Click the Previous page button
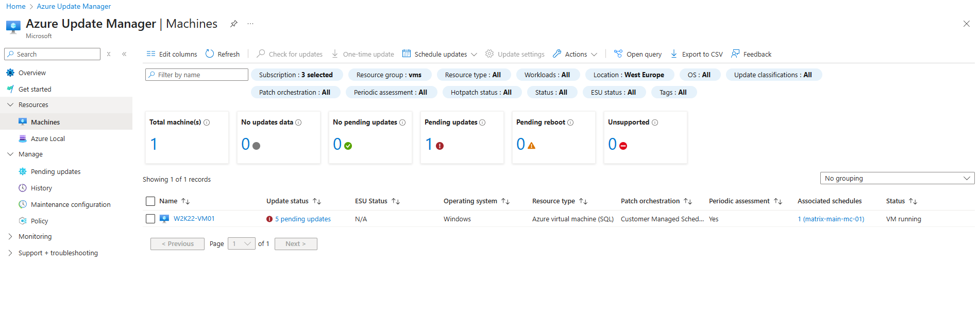 point(177,244)
